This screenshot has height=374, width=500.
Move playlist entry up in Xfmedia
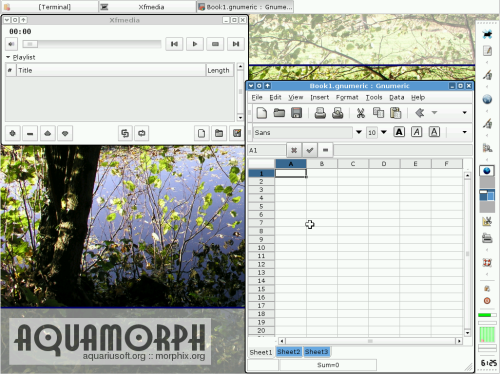point(48,134)
